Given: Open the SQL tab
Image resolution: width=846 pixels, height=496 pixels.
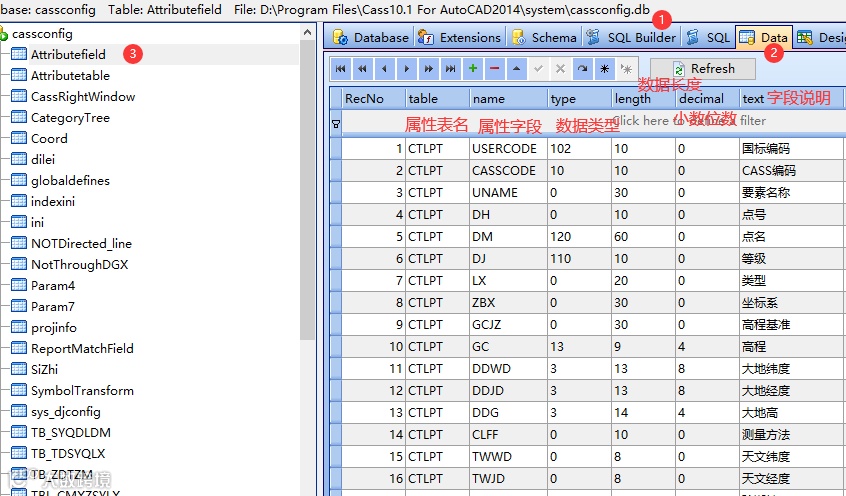Looking at the screenshot, I should (x=708, y=37).
